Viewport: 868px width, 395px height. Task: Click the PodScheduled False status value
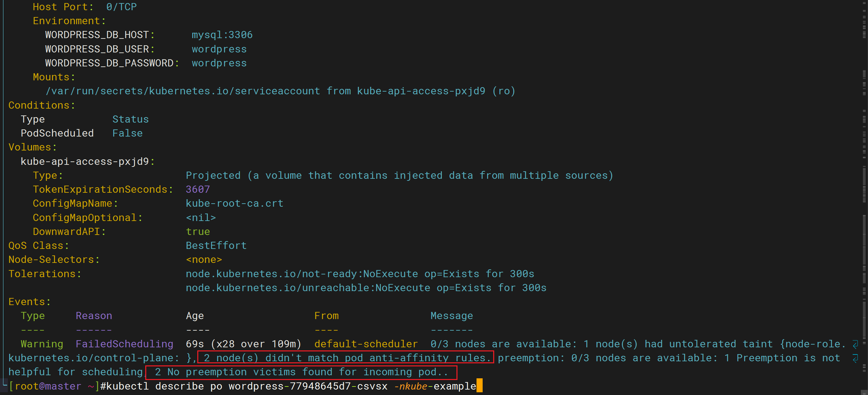(128, 133)
